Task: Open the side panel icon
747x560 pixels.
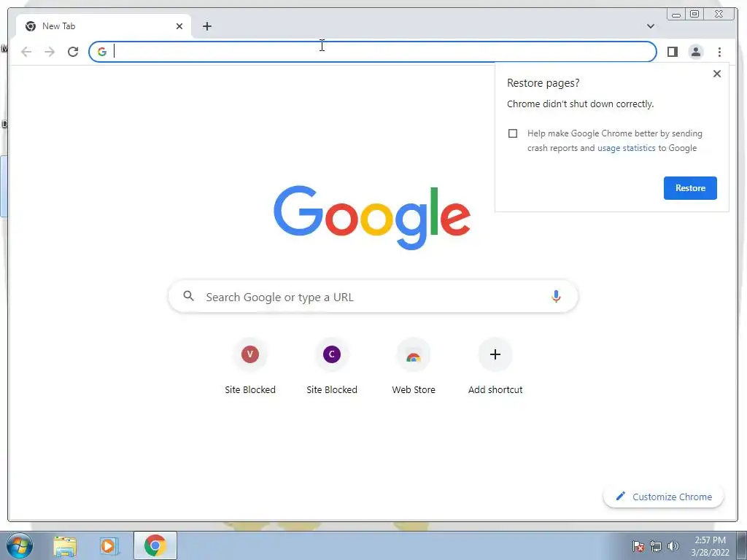Action: pyautogui.click(x=672, y=52)
